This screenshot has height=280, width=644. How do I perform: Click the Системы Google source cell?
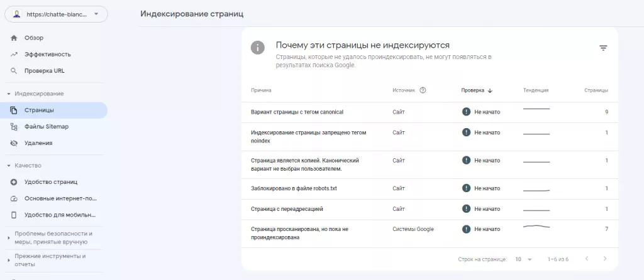click(413, 229)
